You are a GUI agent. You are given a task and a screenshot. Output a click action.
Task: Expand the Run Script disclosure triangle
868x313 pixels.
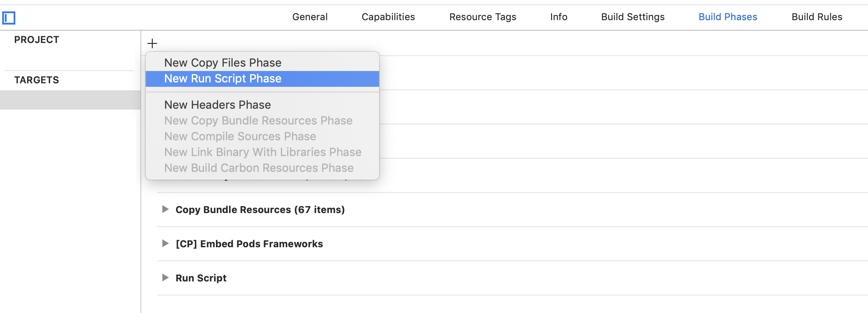(165, 277)
